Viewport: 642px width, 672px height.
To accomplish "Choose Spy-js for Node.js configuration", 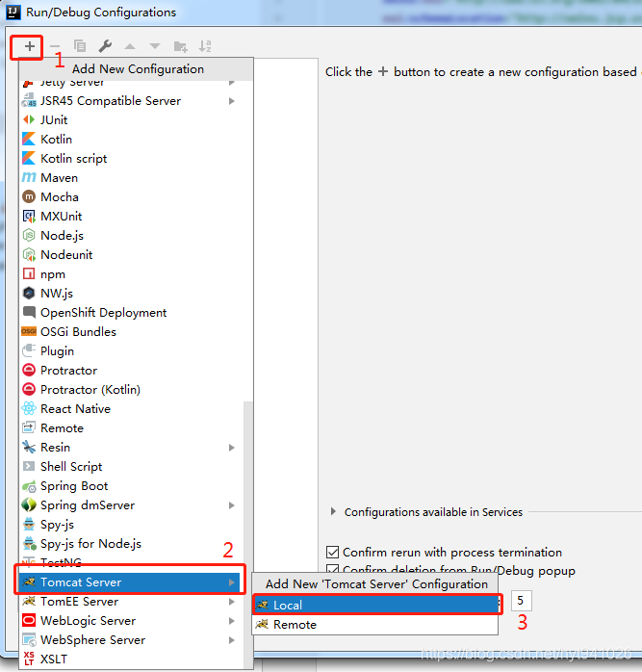I will [x=132, y=544].
